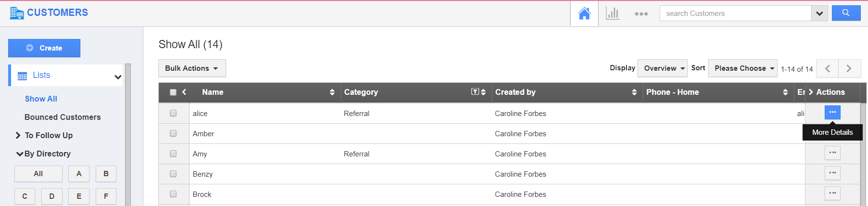The height and width of the screenshot is (206, 868).
Task: Filter the directory by letter A
Action: [x=79, y=174]
